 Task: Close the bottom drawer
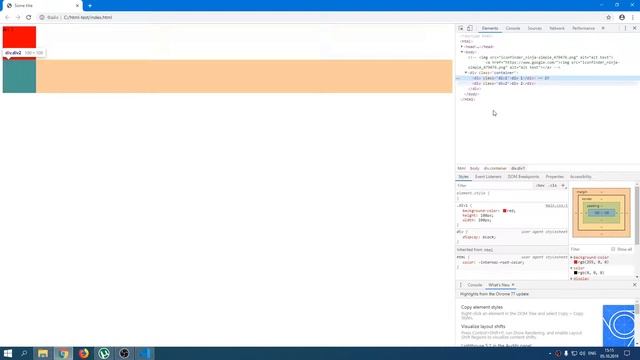click(634, 285)
